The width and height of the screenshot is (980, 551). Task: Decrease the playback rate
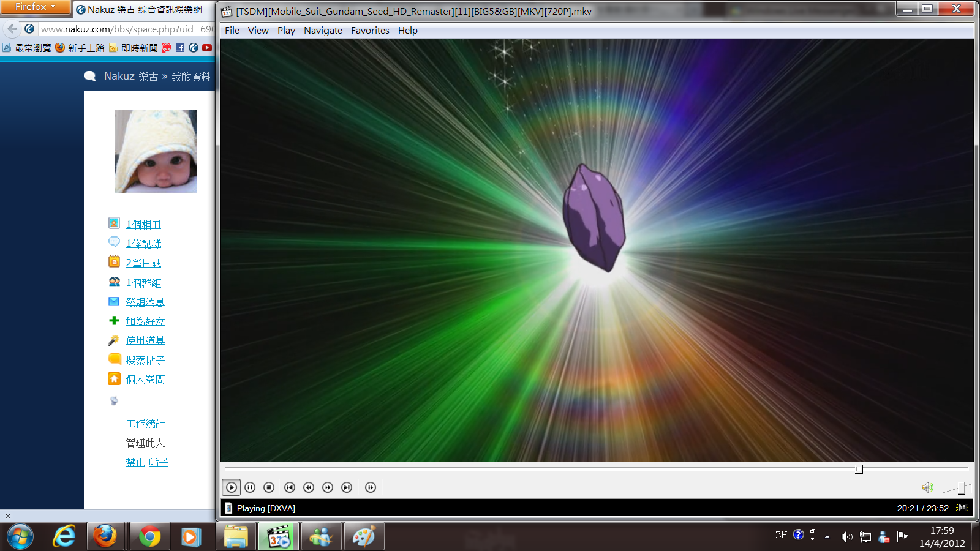click(309, 487)
